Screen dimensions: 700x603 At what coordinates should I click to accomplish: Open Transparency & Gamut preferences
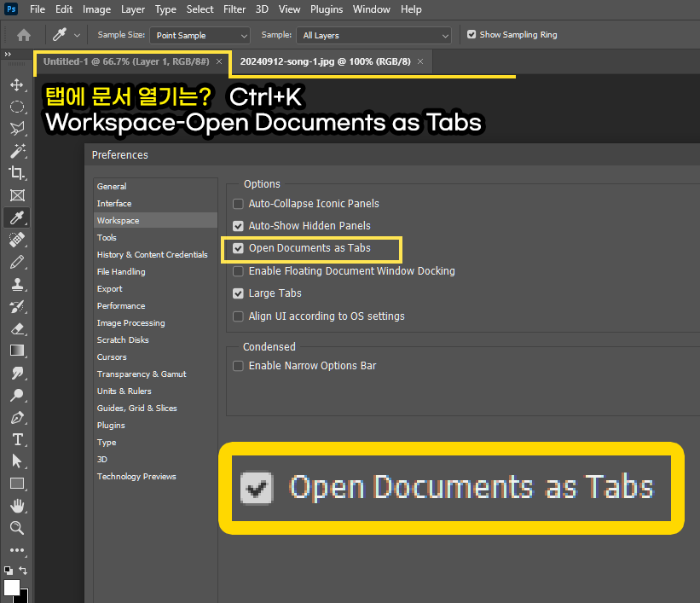point(142,374)
